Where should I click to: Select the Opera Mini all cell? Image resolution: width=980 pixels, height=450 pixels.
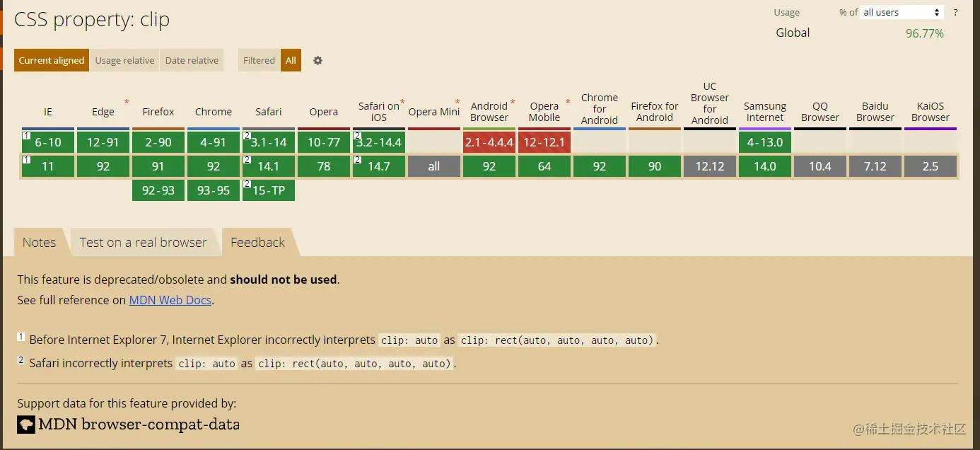point(434,166)
